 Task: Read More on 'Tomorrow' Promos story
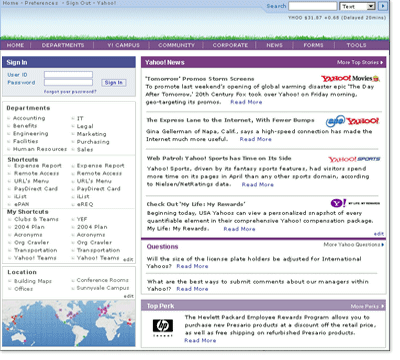(x=246, y=102)
